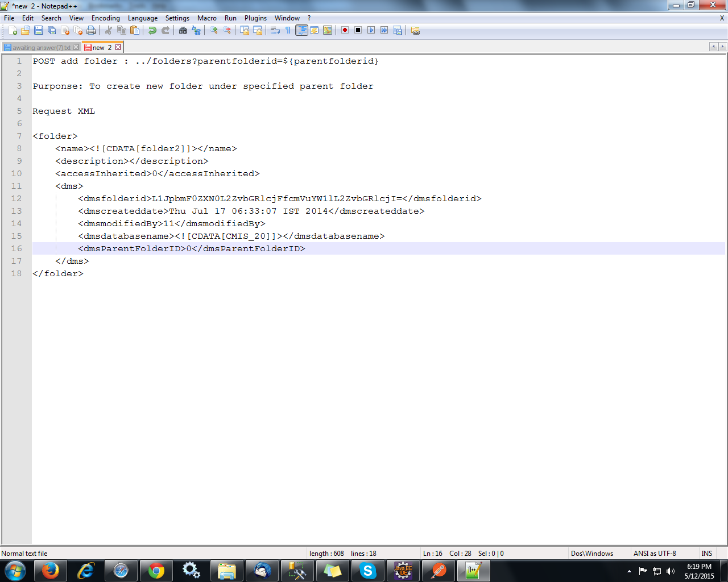728x582 pixels.
Task: Click the Cut scissors icon
Action: coord(108,30)
